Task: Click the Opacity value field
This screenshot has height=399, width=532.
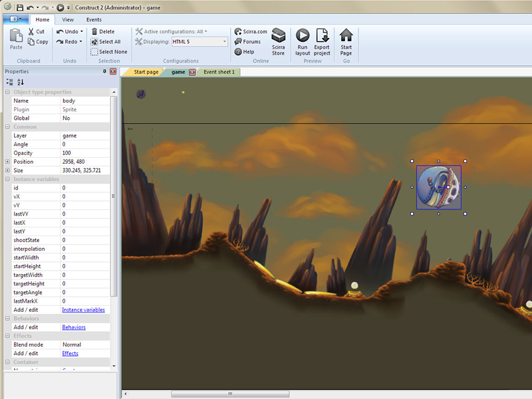Action: [86, 153]
